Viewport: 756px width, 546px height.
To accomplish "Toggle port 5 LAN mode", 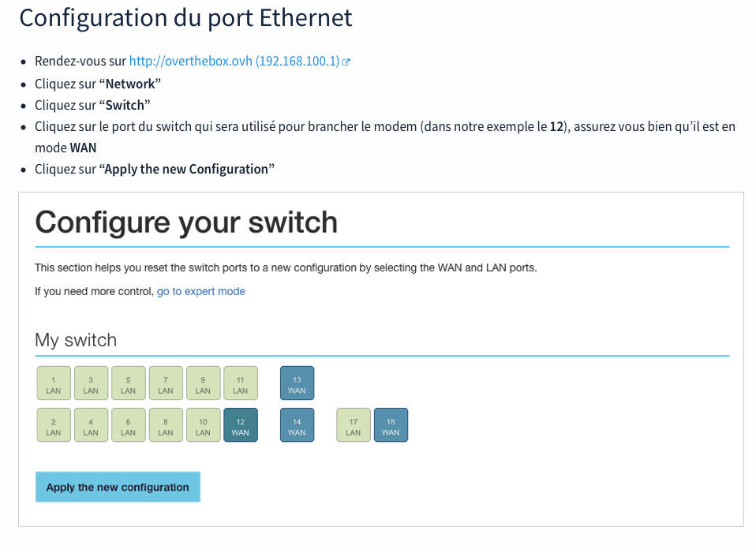I will [129, 383].
